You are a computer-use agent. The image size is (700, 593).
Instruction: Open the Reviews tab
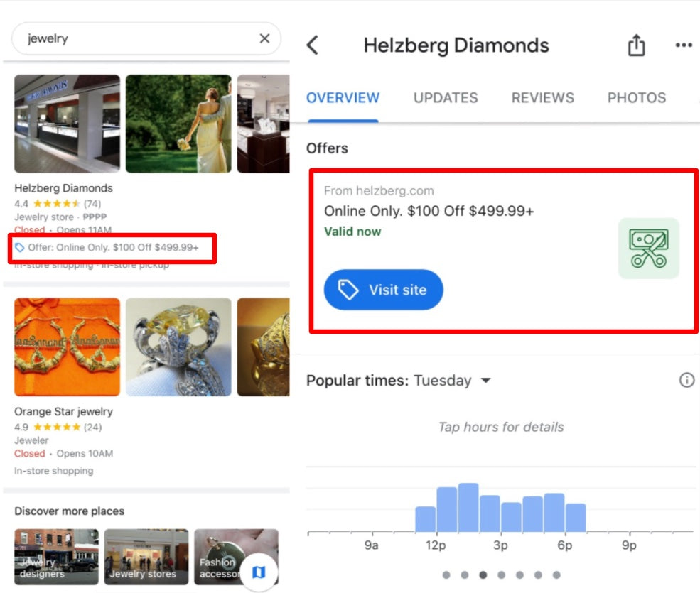(542, 98)
